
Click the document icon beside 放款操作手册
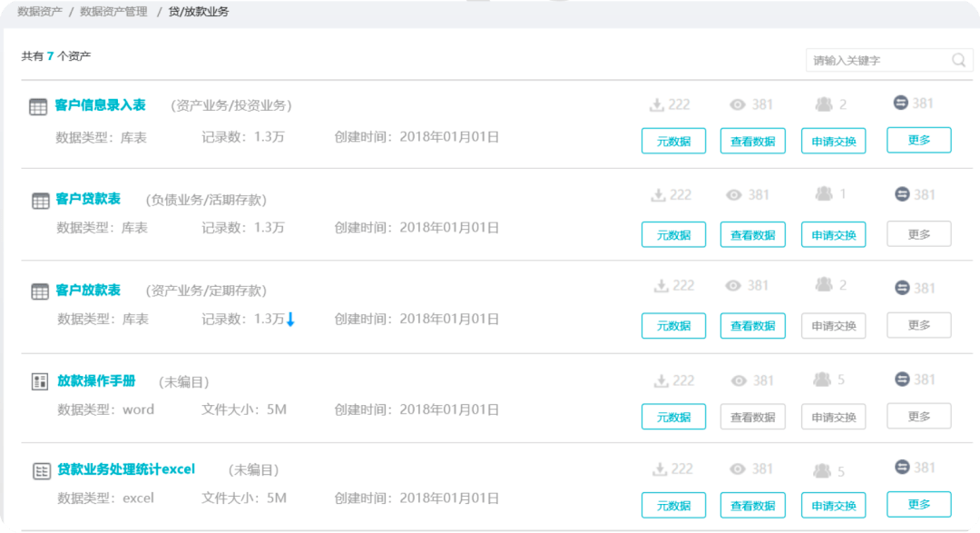[39, 381]
